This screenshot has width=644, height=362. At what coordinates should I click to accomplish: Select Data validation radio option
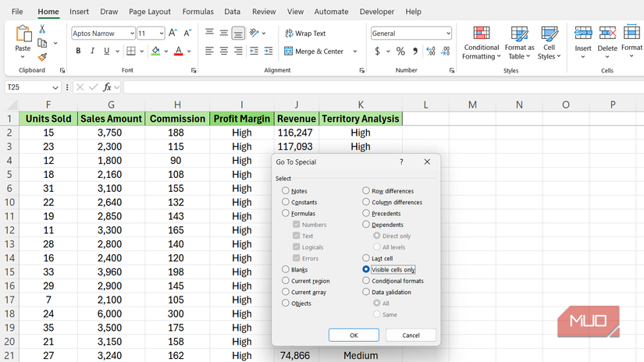click(x=366, y=292)
